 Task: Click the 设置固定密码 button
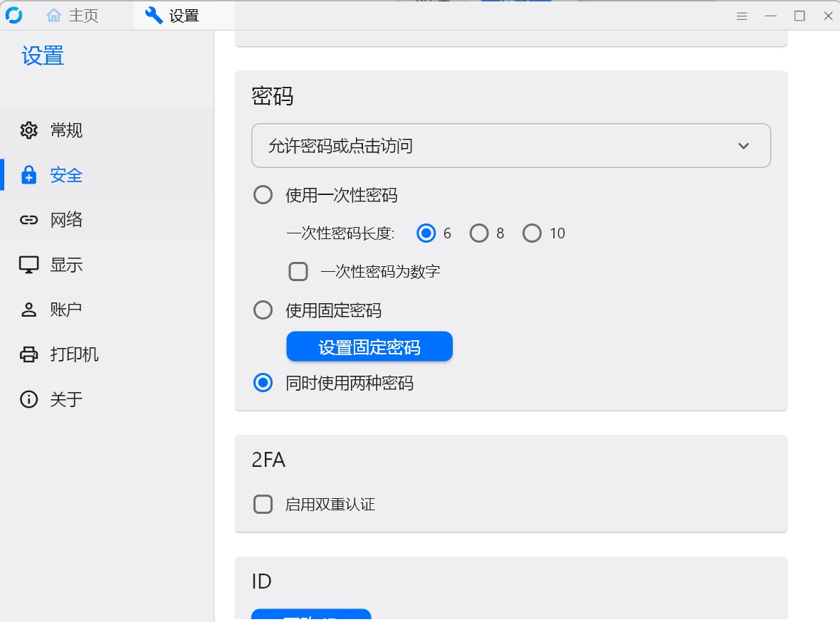(369, 347)
